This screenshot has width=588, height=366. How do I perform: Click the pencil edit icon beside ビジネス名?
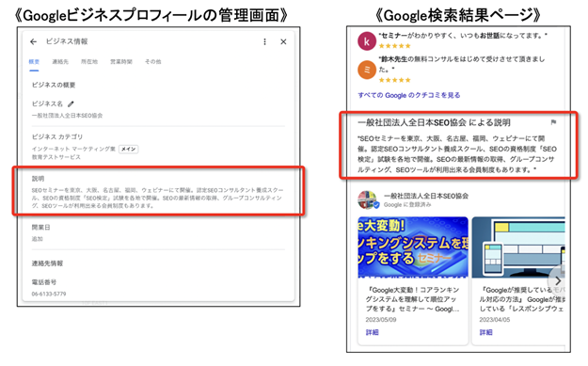[x=71, y=103]
